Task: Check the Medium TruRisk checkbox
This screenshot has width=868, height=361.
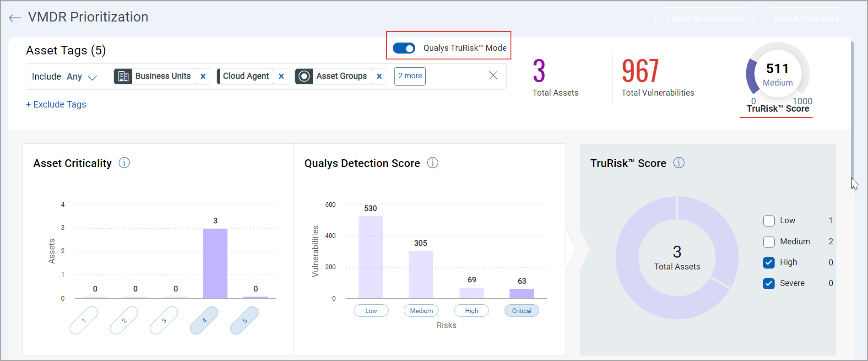Action: tap(769, 242)
